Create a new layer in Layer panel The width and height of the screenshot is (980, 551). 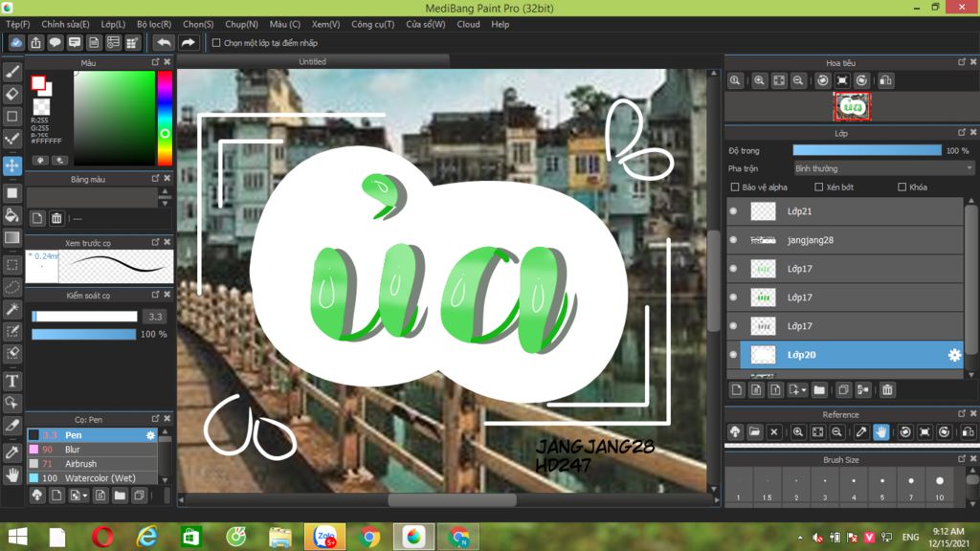click(x=737, y=390)
